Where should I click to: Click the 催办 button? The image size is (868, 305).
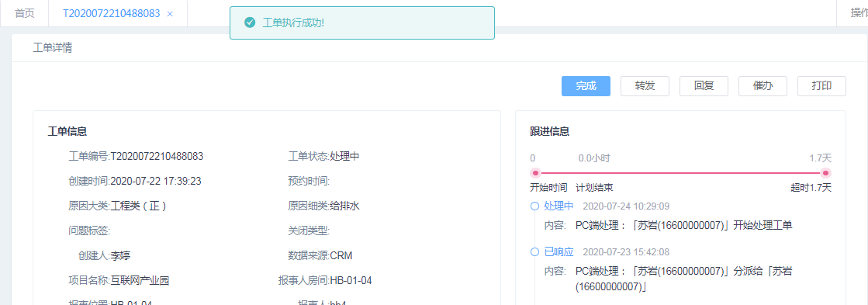click(763, 86)
